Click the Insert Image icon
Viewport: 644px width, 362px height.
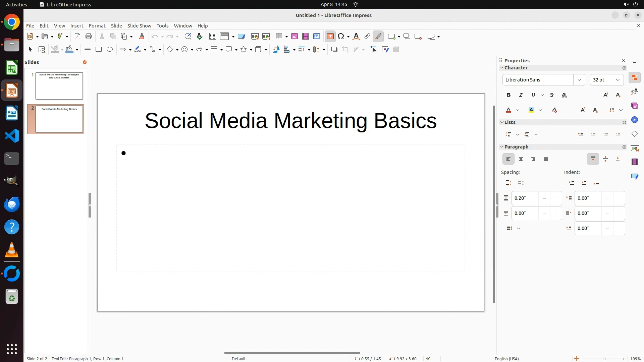tap(294, 37)
